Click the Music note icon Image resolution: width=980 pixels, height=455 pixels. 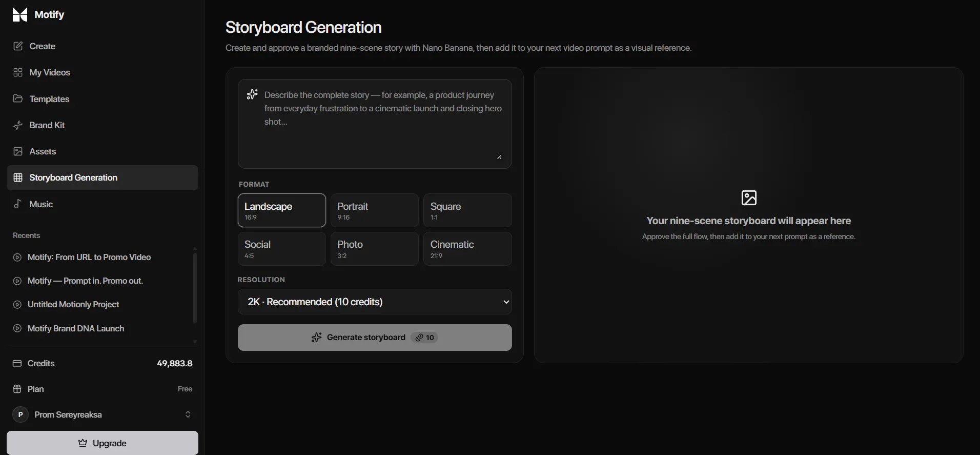18,204
